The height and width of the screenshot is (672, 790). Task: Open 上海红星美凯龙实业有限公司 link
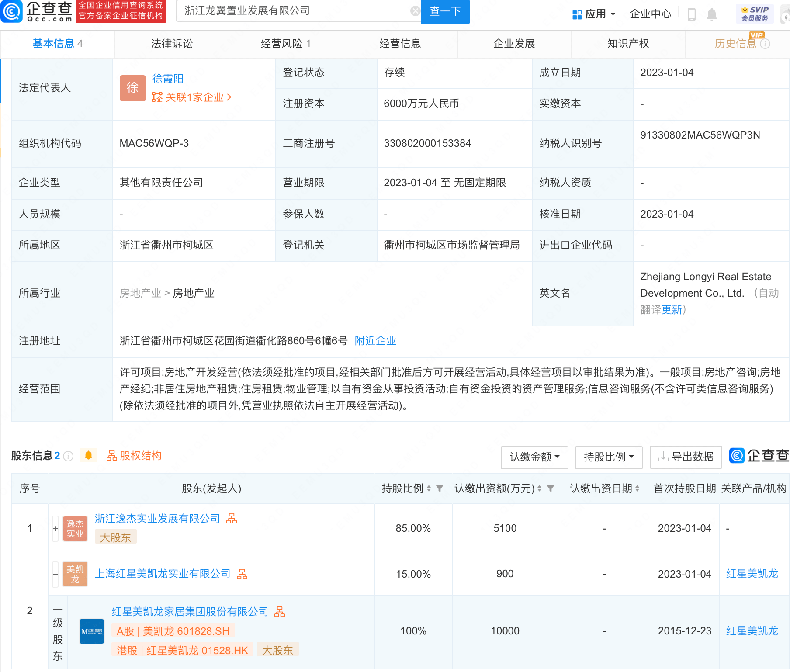tap(163, 574)
